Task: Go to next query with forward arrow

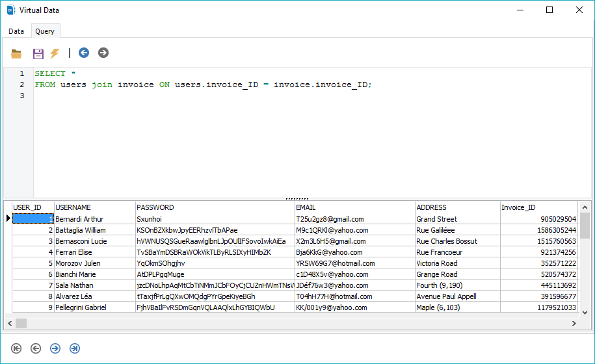Action: 103,53
